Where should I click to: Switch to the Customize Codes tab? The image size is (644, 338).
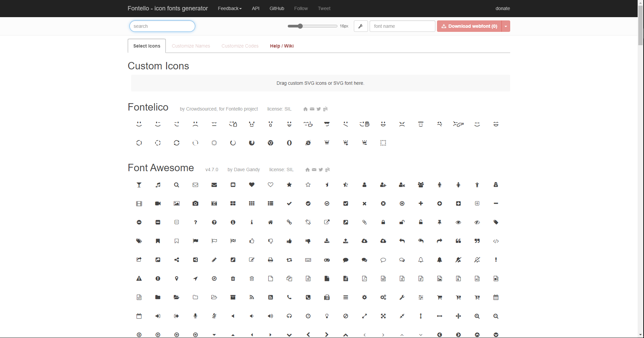240,46
